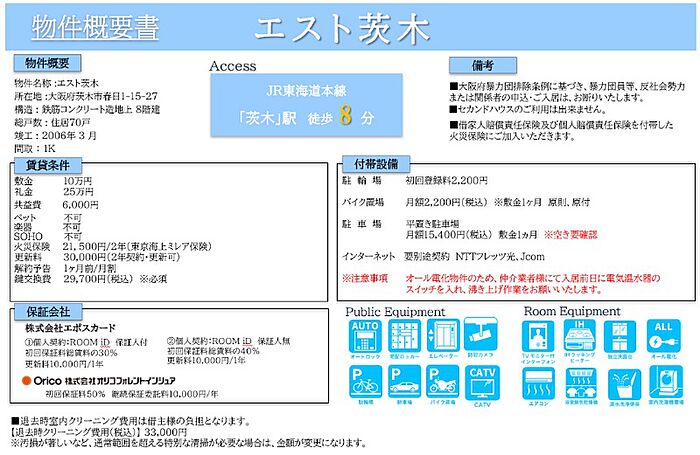Click the indoor washing machine space icon
This screenshot has width=700, height=455.
coord(662,381)
